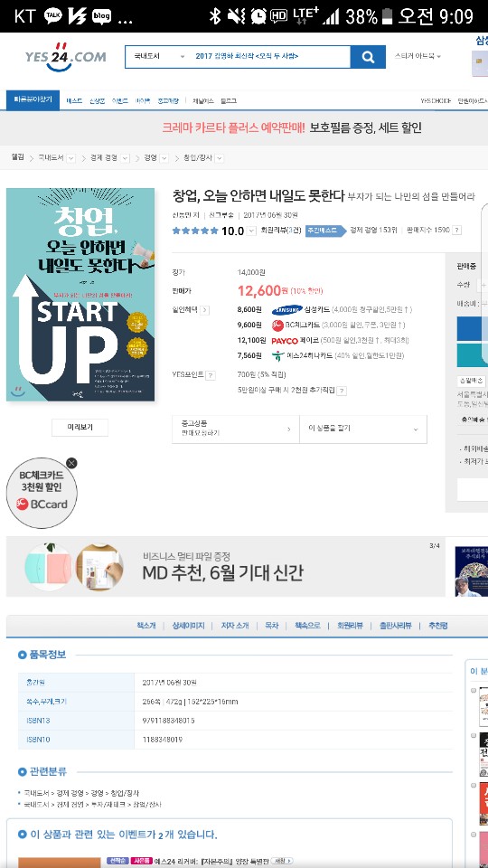
Task: Open the 중고상품 판매 link
Action: [236, 429]
